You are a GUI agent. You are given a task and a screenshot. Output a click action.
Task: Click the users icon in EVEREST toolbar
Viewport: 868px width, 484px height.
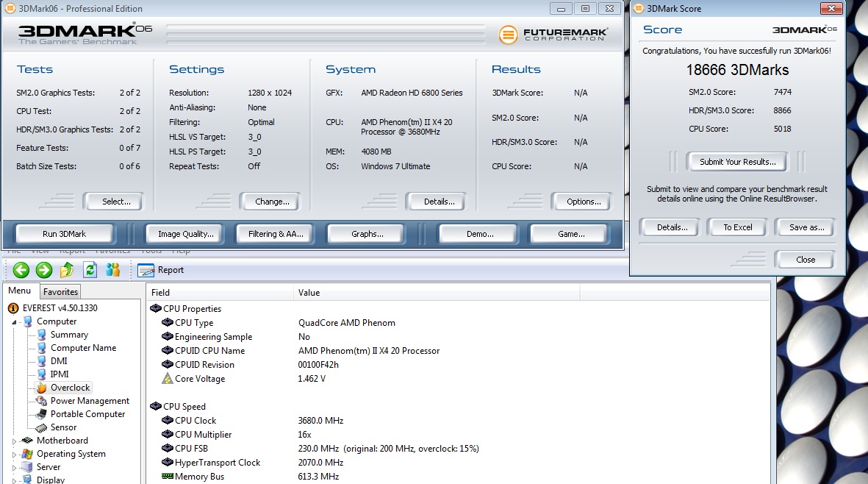pyautogui.click(x=113, y=270)
